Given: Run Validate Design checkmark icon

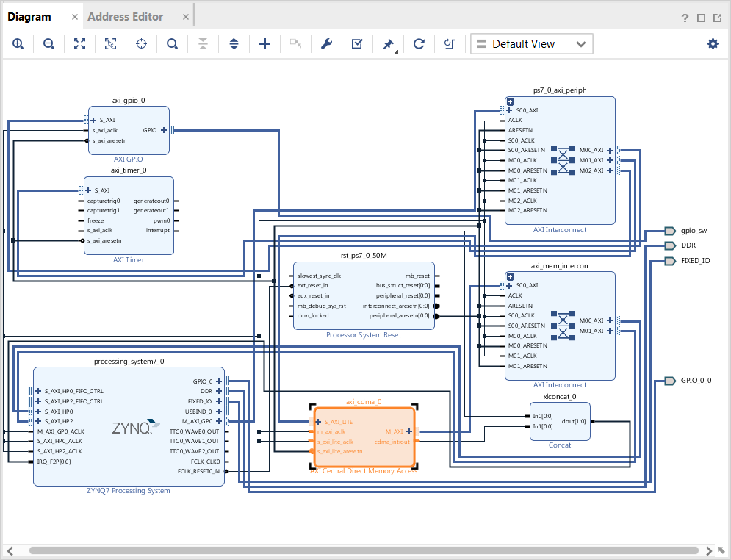Looking at the screenshot, I should coord(357,44).
